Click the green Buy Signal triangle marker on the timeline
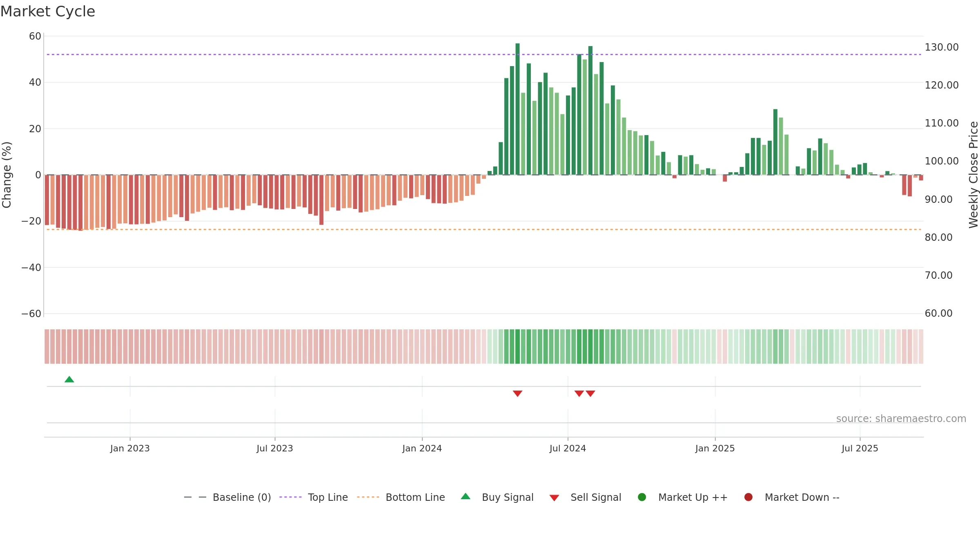The height and width of the screenshot is (551, 980). pyautogui.click(x=69, y=380)
